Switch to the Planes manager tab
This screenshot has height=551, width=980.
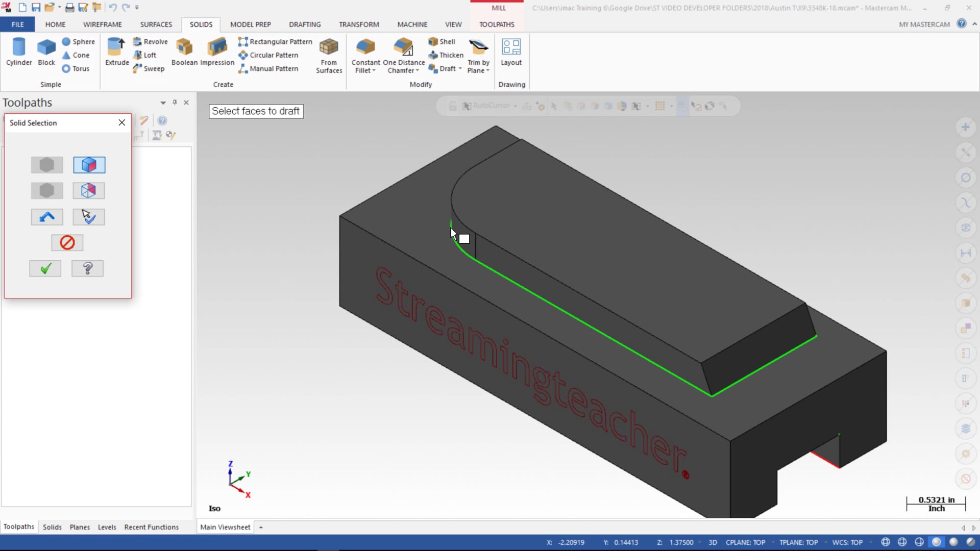click(x=80, y=527)
